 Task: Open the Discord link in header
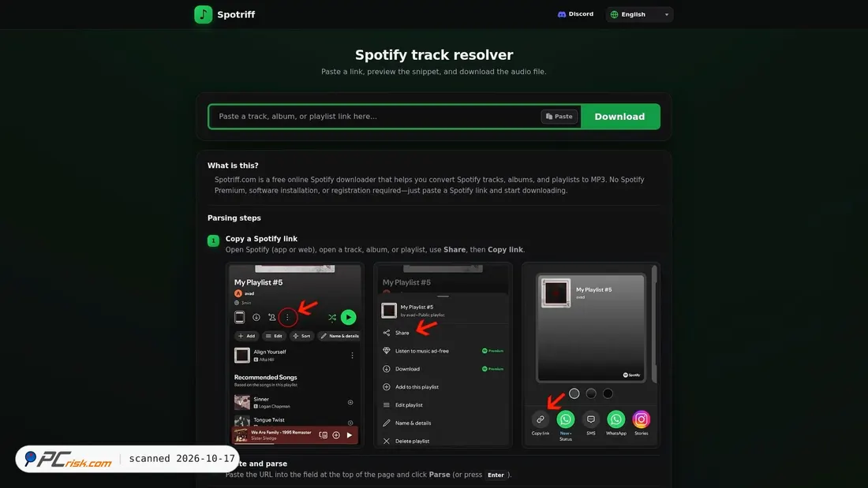coord(576,14)
